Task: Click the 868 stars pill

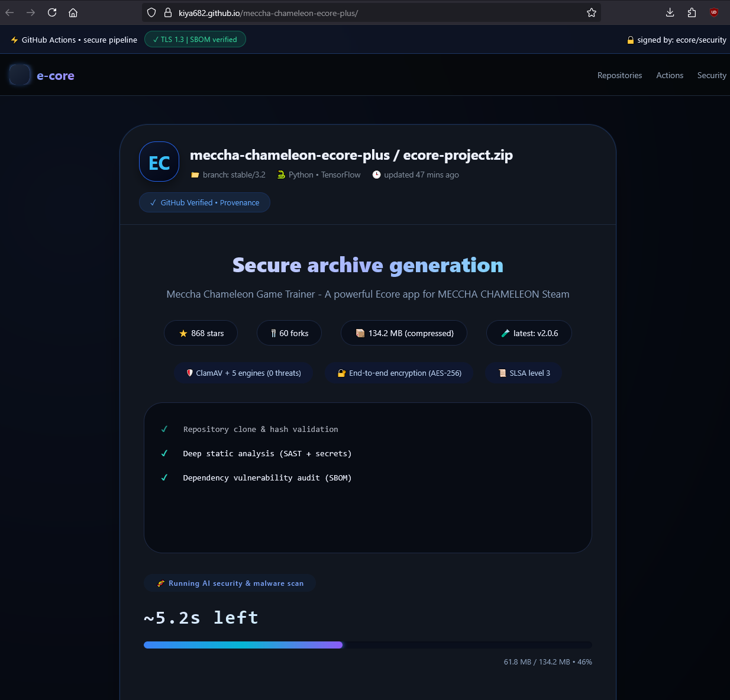Action: [x=201, y=333]
